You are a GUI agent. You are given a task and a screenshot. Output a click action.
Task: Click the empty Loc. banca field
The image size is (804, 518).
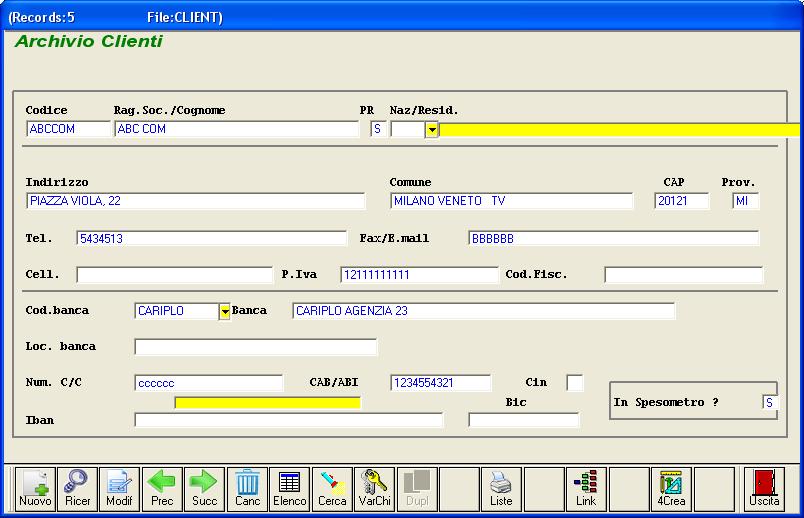coord(255,347)
